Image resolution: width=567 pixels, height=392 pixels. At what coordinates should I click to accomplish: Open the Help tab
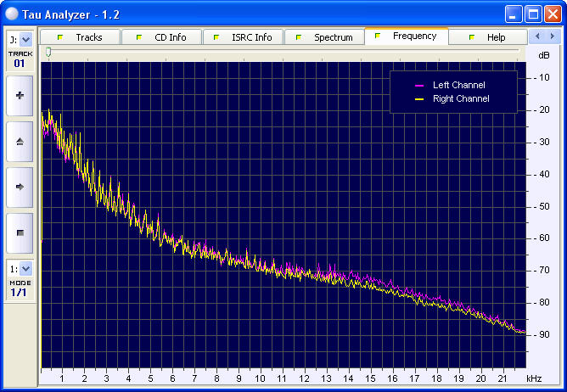point(487,37)
